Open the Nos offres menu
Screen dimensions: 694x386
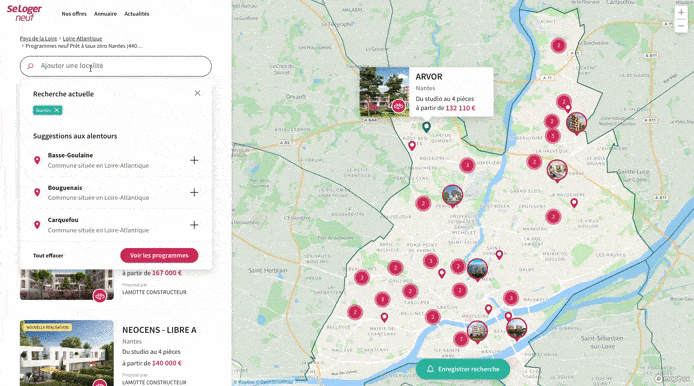tap(74, 14)
